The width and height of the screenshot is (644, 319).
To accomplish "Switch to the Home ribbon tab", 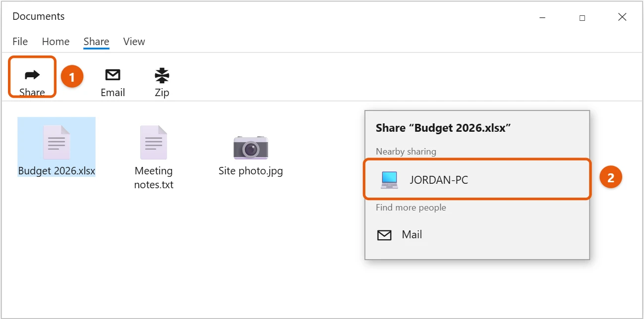I will tap(56, 42).
